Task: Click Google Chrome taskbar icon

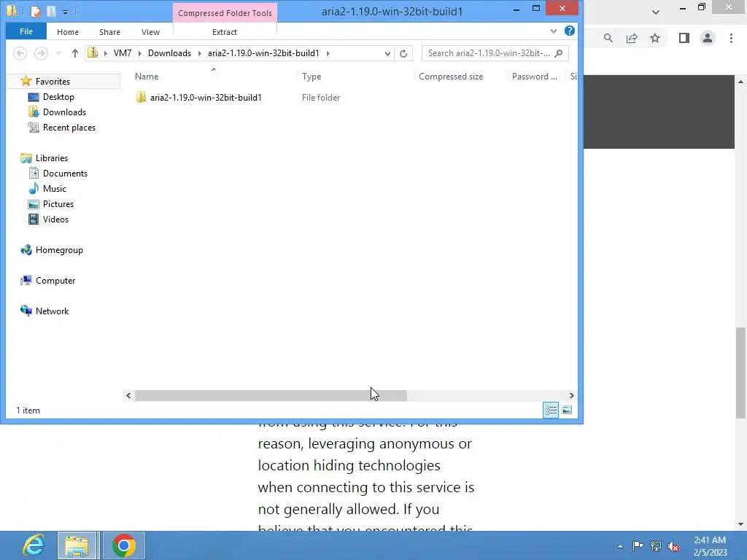Action: [124, 545]
